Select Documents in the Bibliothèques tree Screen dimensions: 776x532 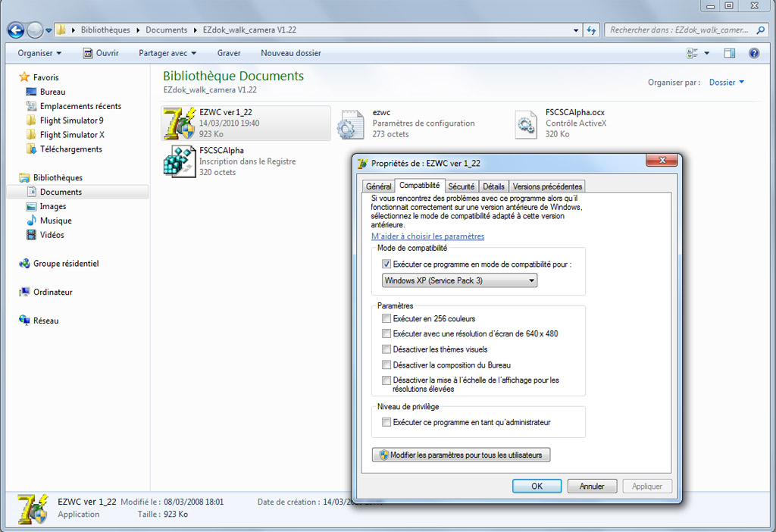[x=78, y=192]
